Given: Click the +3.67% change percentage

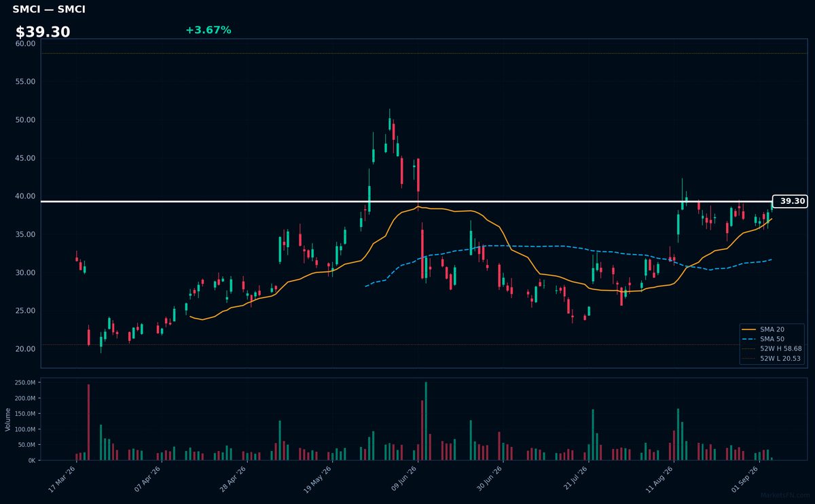Looking at the screenshot, I should (209, 30).
